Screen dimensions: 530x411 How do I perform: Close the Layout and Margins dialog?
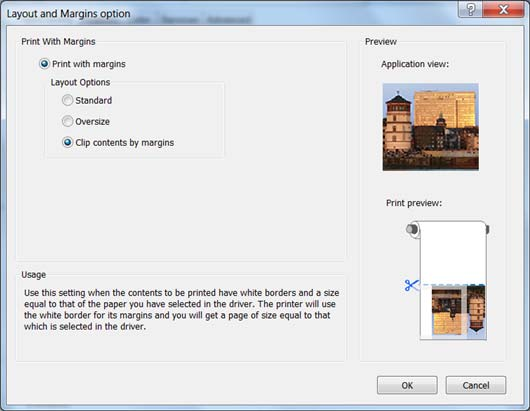pyautogui.click(x=503, y=9)
